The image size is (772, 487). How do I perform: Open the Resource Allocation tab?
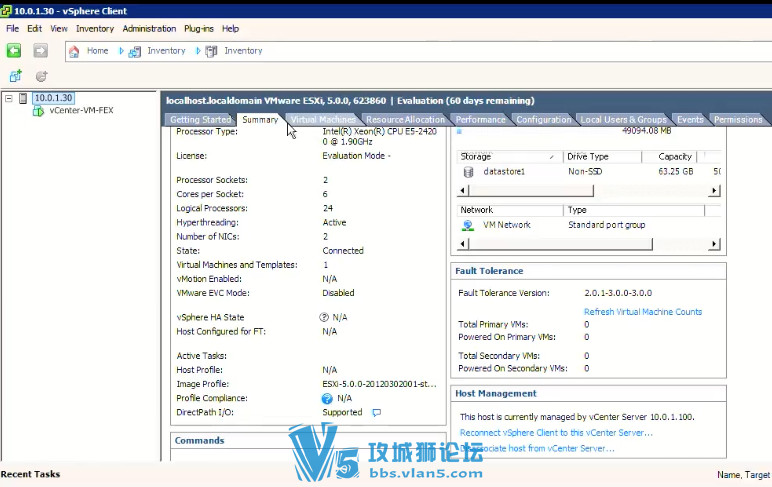pos(405,120)
